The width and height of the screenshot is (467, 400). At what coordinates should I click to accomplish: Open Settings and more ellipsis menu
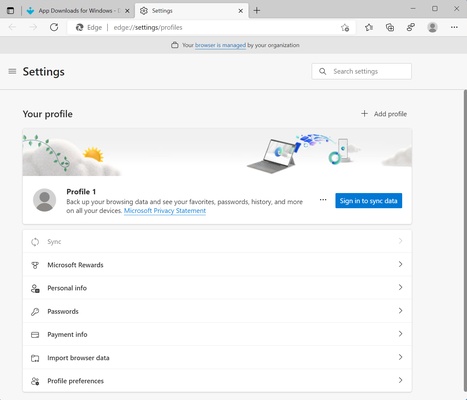[454, 27]
